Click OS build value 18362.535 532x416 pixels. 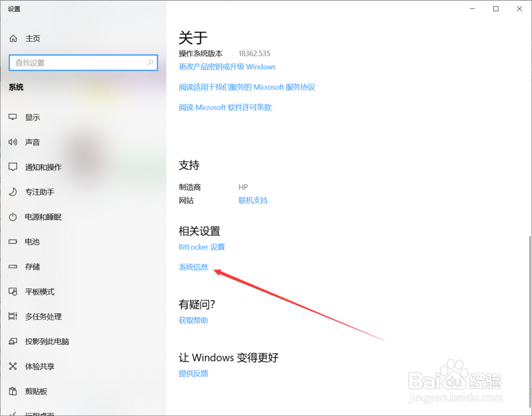point(254,53)
